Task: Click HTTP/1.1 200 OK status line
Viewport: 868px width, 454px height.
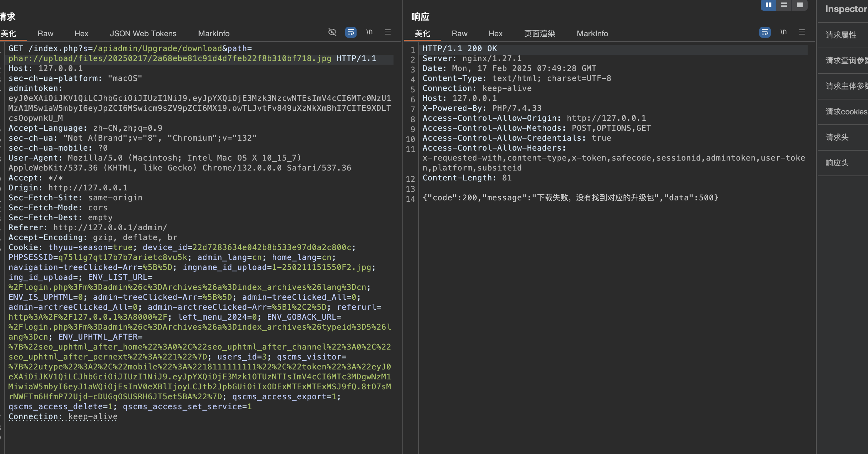Action: [x=460, y=48]
